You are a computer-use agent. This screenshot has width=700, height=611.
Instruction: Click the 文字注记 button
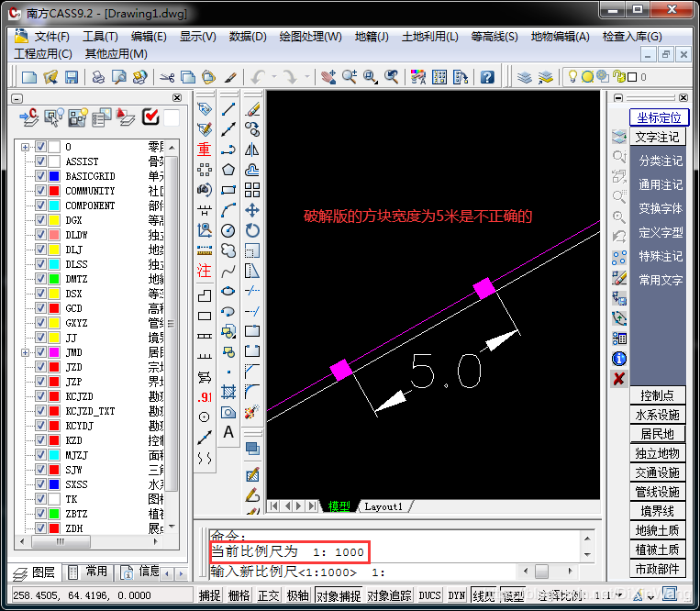tap(657, 137)
